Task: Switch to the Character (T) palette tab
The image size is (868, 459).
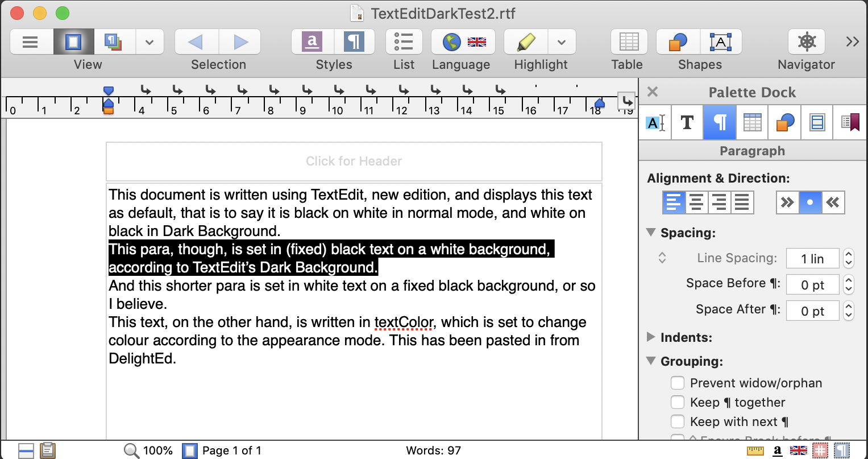Action: [x=687, y=122]
